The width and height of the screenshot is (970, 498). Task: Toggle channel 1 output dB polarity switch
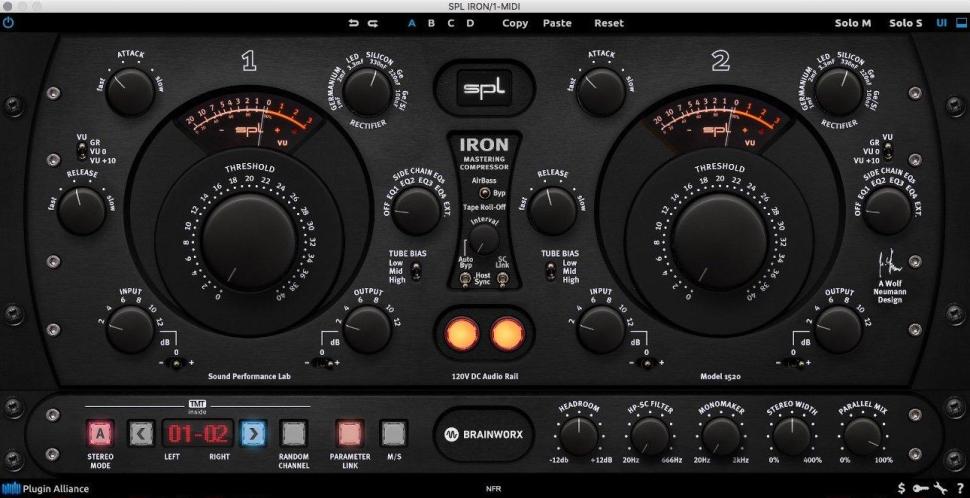pyautogui.click(x=322, y=363)
